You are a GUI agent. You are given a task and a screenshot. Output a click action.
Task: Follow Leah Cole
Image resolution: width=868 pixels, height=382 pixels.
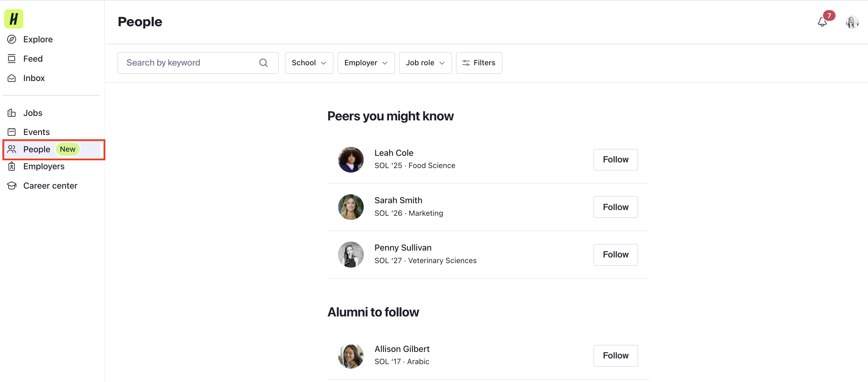(615, 159)
